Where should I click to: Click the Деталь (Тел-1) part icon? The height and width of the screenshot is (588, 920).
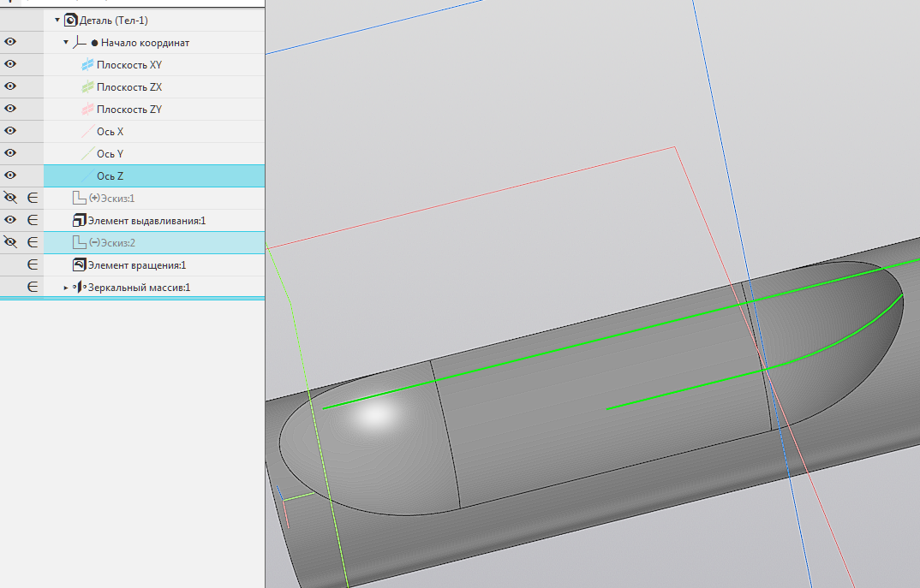click(x=70, y=20)
